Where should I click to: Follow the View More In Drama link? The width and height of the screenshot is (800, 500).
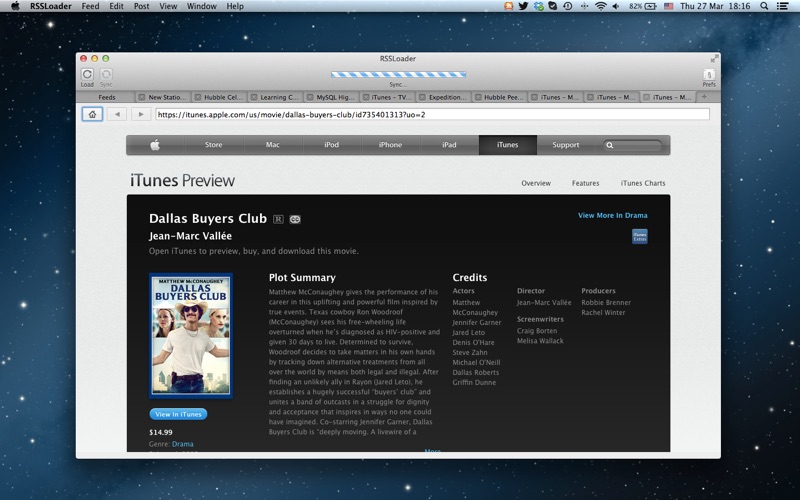point(612,215)
